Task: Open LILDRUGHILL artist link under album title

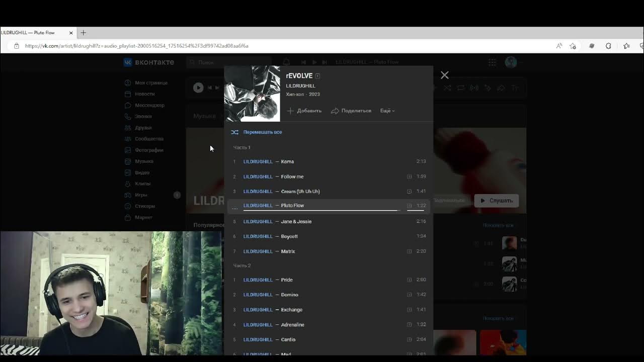Action: [x=300, y=86]
